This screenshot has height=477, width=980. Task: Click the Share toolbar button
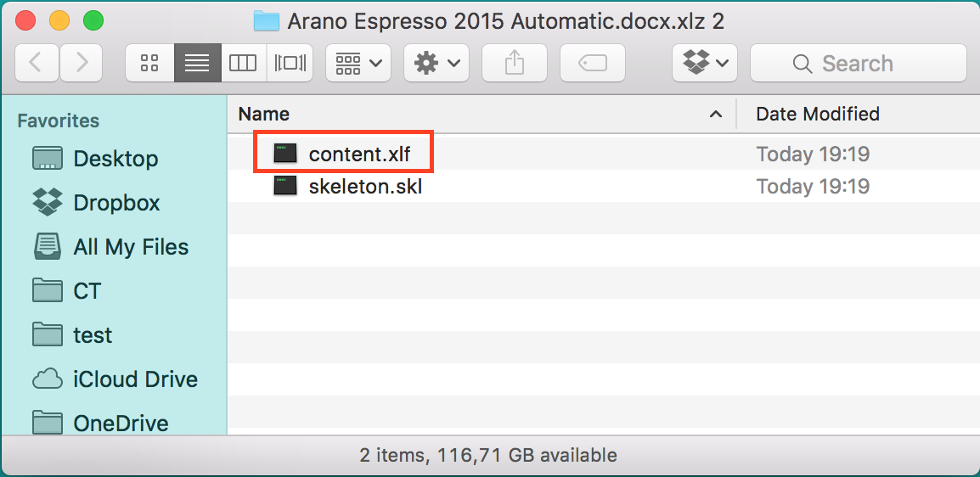click(x=513, y=63)
